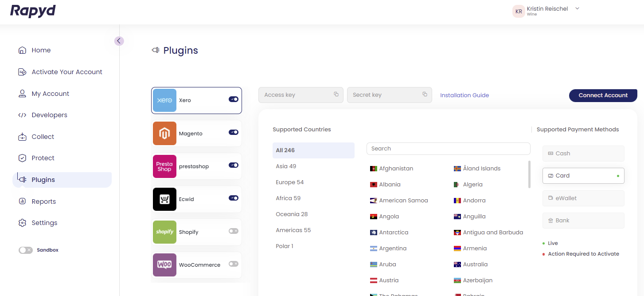Click the Magento plugin logo

pos(164,133)
